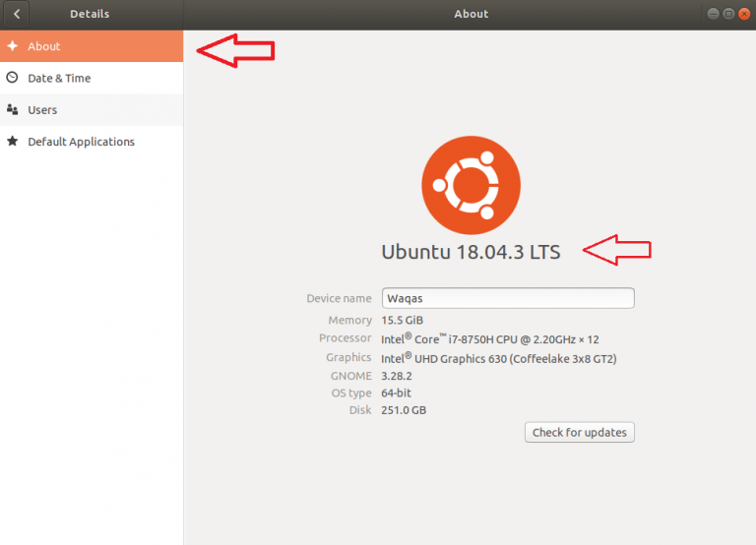
Task: Go back using the header back arrow
Action: click(x=17, y=14)
